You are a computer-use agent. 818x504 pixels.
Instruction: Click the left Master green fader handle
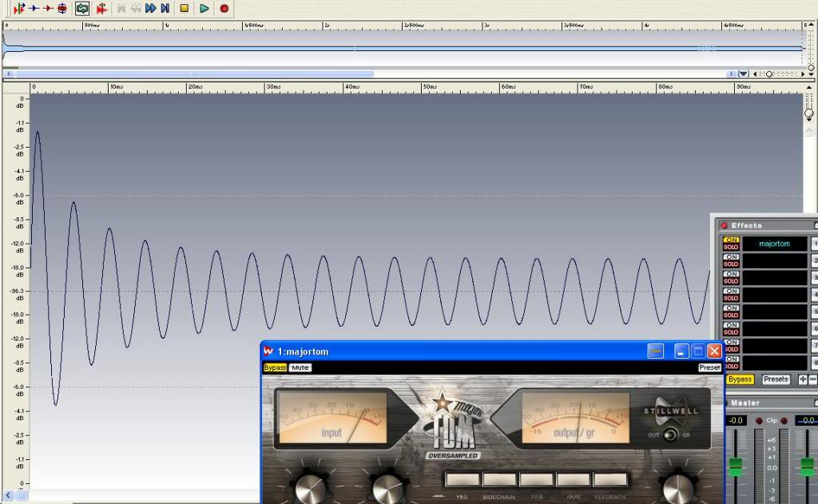(736, 466)
